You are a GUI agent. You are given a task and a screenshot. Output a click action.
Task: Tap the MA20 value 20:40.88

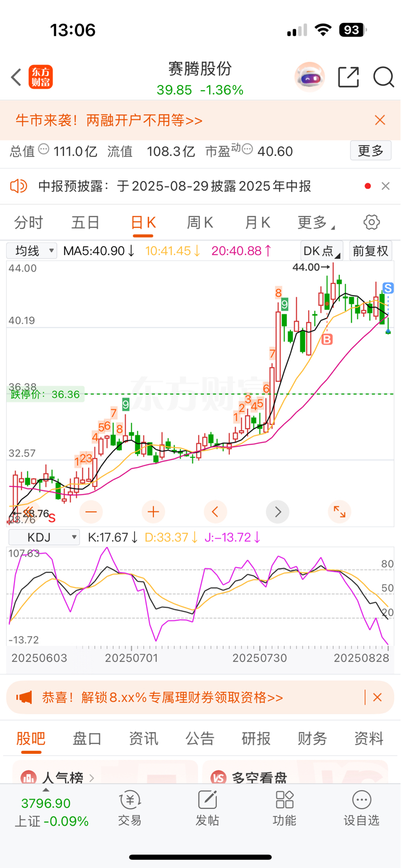241,251
